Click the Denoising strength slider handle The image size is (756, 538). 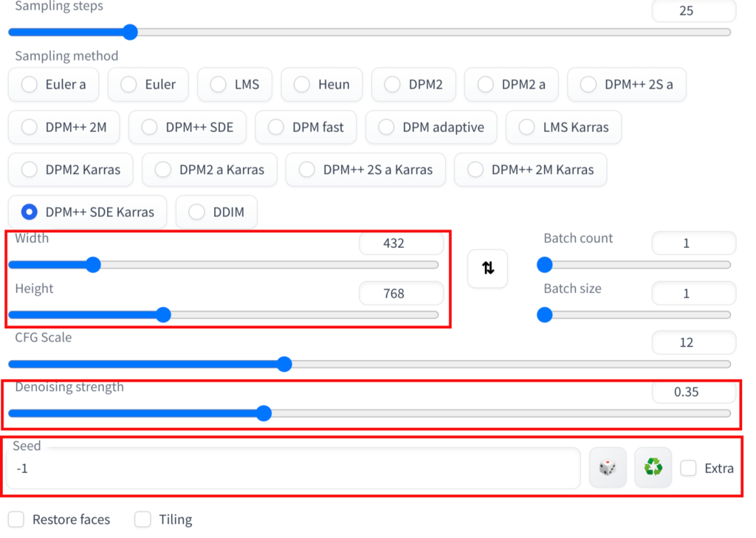[264, 413]
